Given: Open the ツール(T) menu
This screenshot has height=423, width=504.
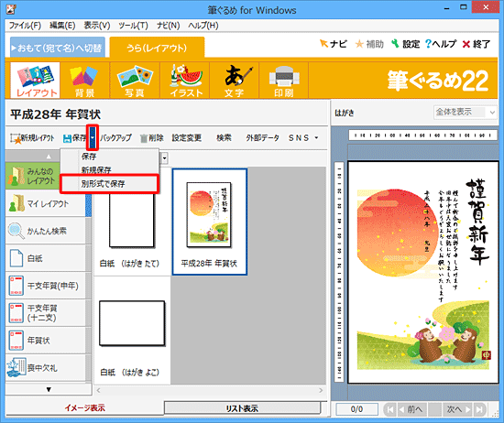Looking at the screenshot, I should pyautogui.click(x=133, y=26).
